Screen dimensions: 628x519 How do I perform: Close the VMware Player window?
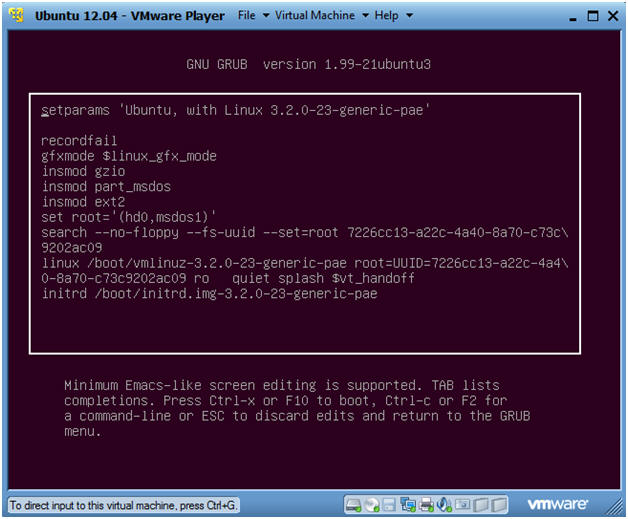coord(613,16)
